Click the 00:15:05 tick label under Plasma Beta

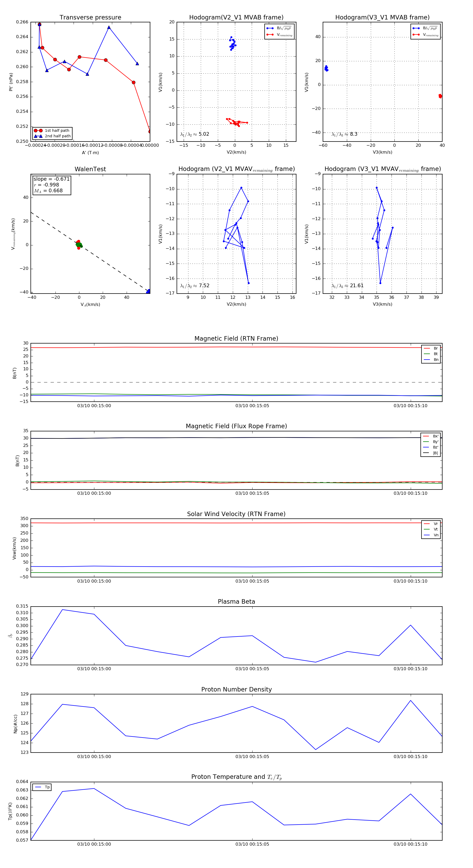point(252,669)
